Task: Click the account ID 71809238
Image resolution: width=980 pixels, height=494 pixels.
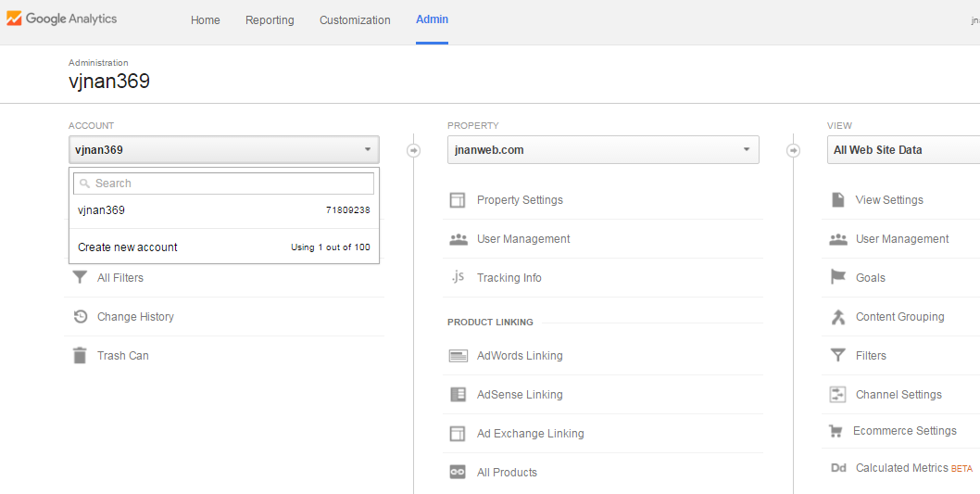Action: point(347,210)
